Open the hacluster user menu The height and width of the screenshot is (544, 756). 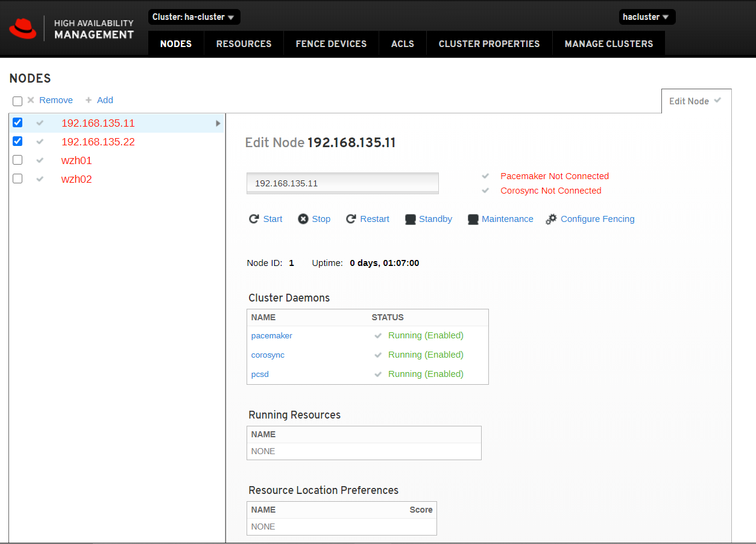(x=646, y=17)
